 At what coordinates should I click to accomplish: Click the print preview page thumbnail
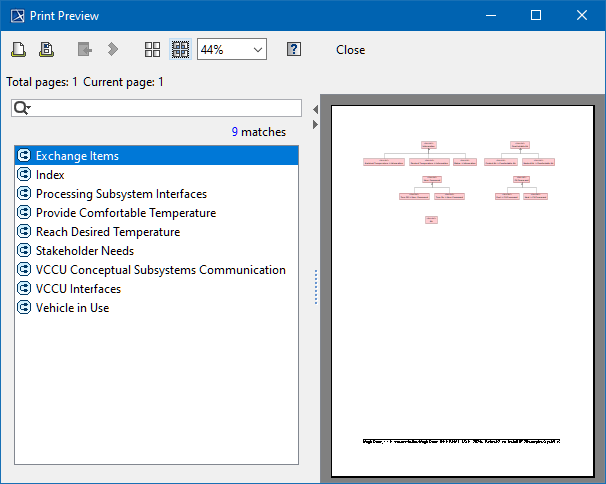pyautogui.click(x=460, y=289)
